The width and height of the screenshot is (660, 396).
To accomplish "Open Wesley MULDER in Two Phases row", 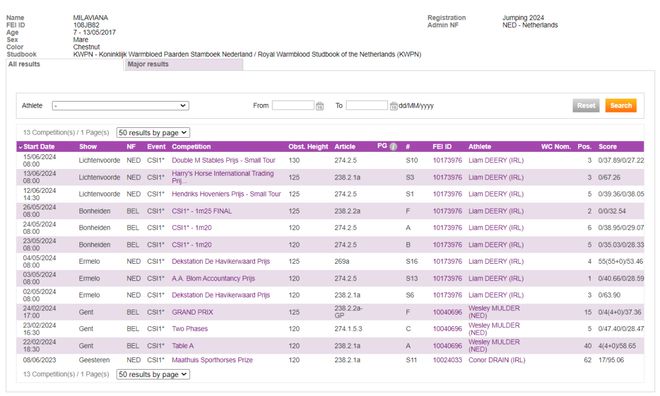I will (x=494, y=329).
